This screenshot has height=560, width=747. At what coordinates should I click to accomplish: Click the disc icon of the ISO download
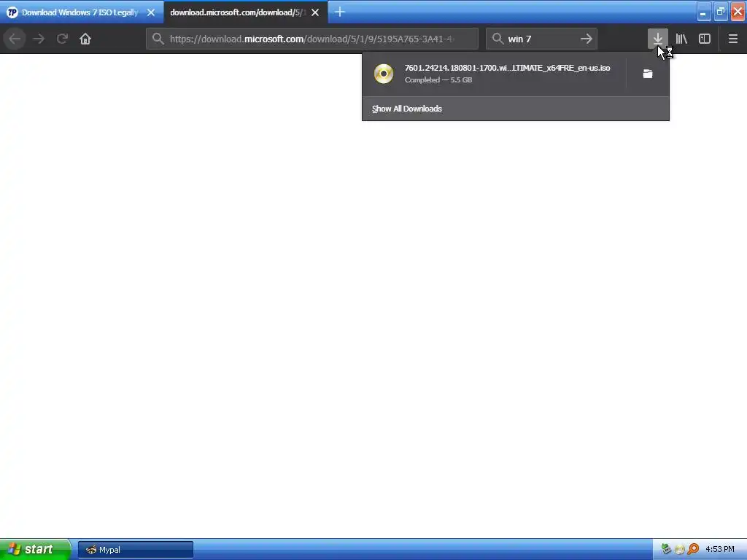(x=384, y=74)
